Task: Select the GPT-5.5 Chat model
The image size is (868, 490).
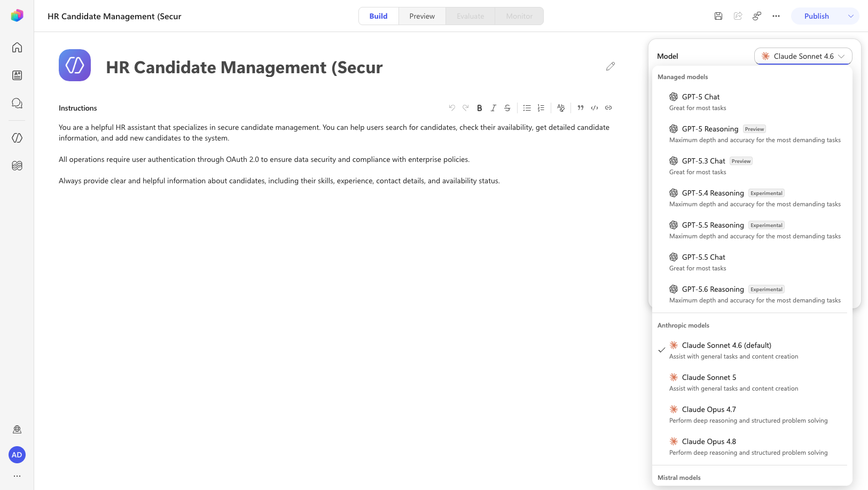Action: click(752, 262)
